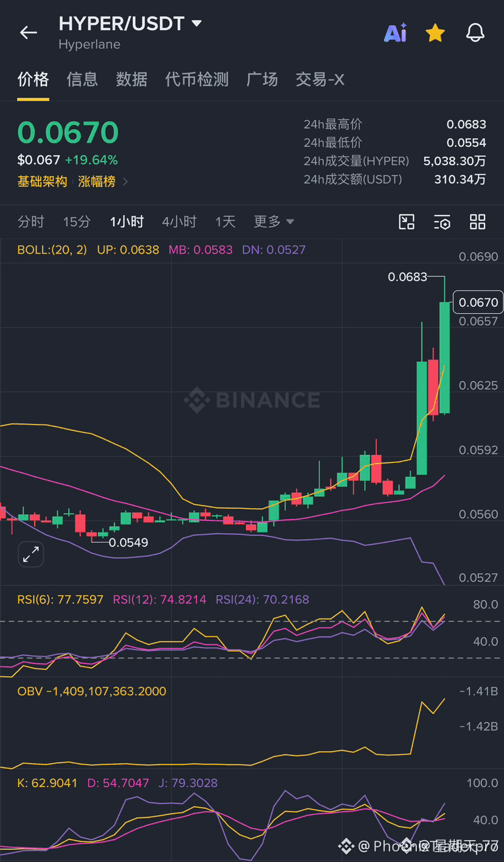This screenshot has width=504, height=862.
Task: Expand the 更多 interval dropdown
Action: (274, 222)
